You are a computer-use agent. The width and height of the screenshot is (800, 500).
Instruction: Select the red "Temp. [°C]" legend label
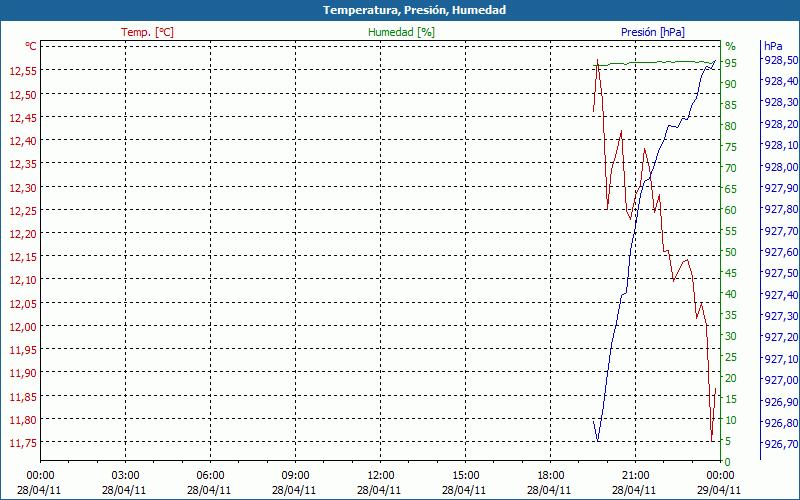pyautogui.click(x=147, y=32)
